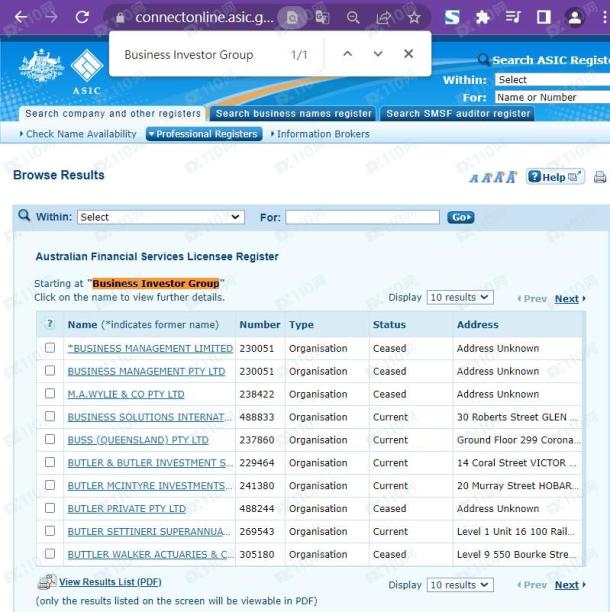Viewport: 610px width, 612px height.
Task: Select the smallest font size A icon
Action: pyautogui.click(x=474, y=179)
